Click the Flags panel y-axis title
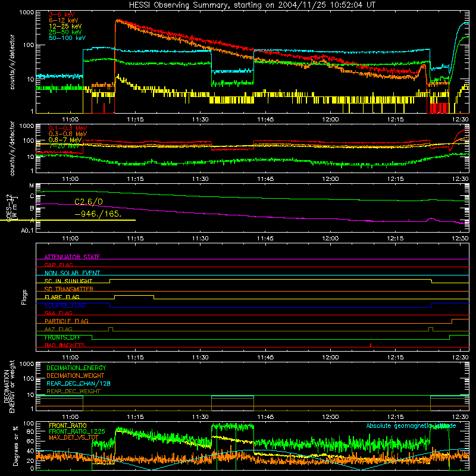476x476 pixels. [x=24, y=297]
